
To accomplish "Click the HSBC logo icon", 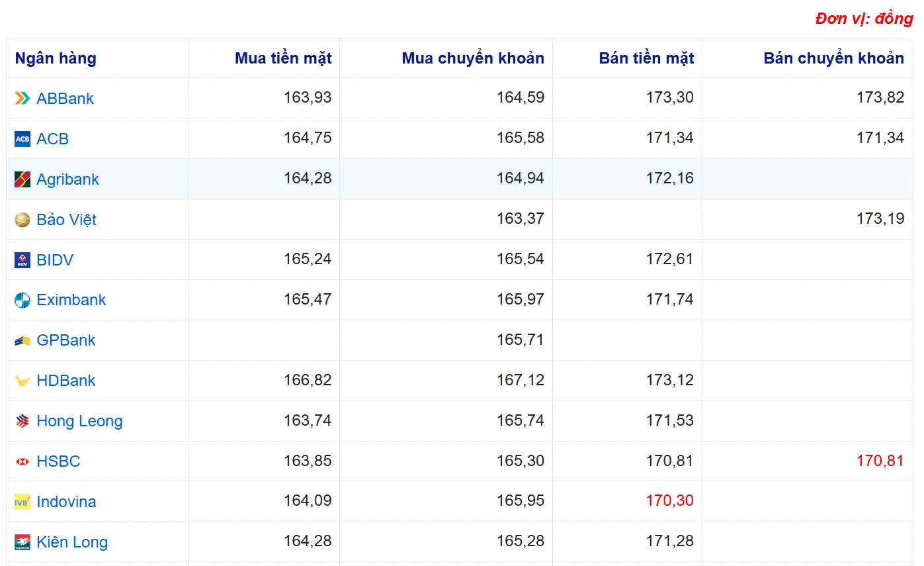I will click(22, 461).
